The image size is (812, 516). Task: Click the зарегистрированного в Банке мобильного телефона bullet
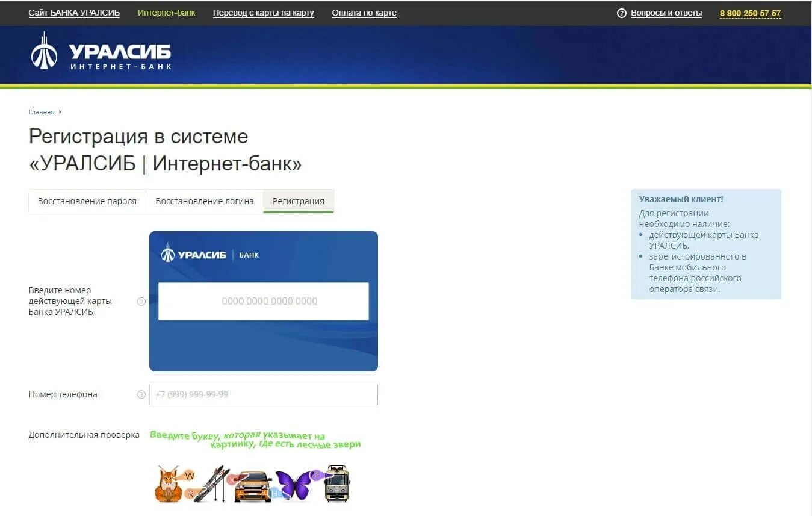[x=698, y=273]
